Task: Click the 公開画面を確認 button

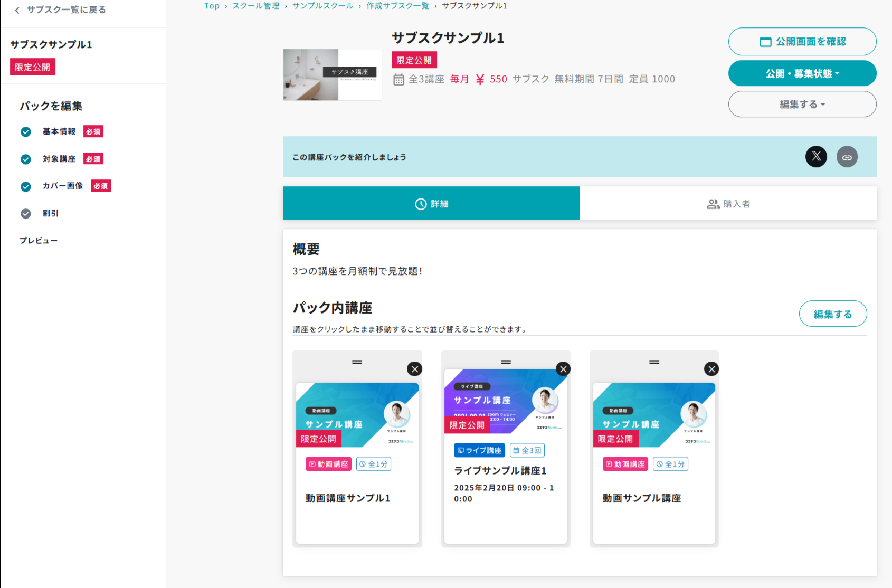Action: pos(802,42)
